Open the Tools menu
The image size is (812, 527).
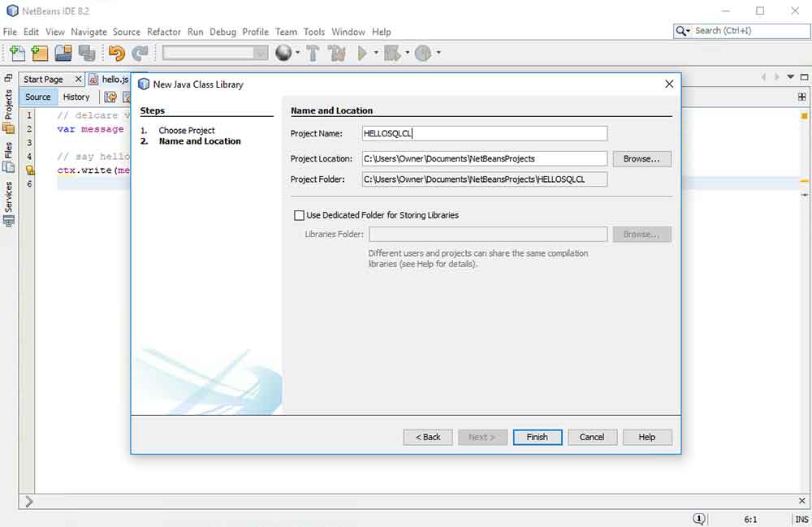coord(313,32)
